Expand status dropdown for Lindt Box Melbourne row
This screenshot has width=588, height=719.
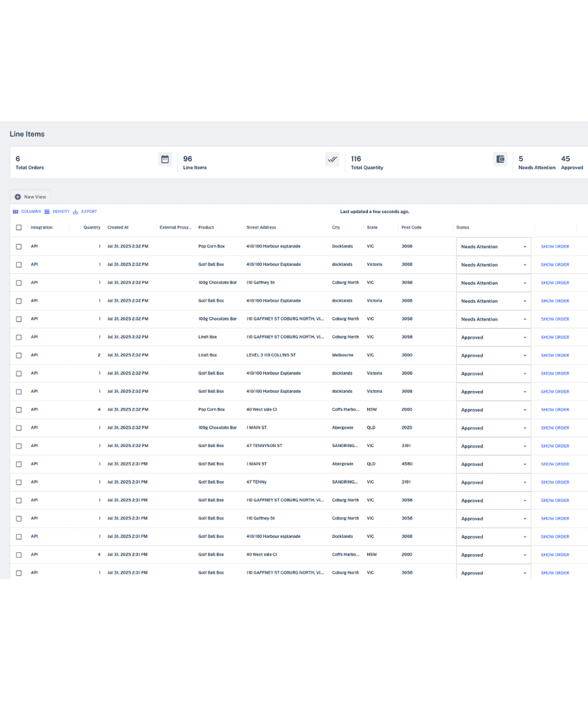[525, 356]
